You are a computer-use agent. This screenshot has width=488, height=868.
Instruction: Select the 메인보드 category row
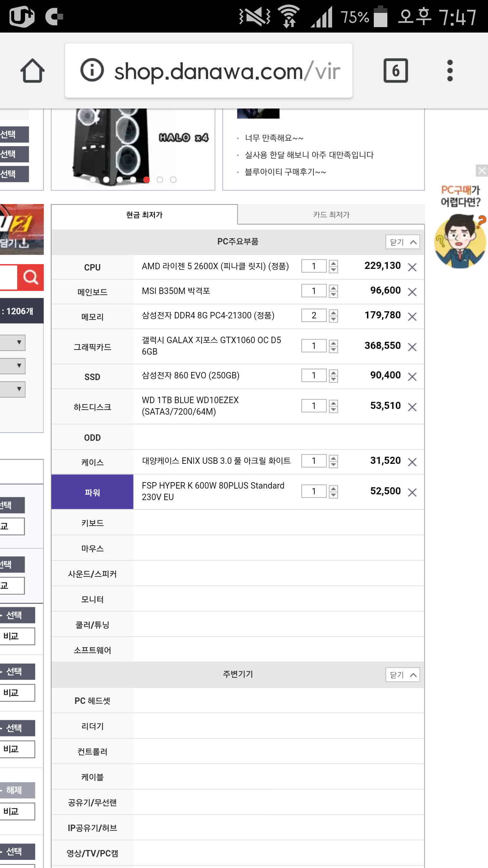pyautogui.click(x=92, y=292)
